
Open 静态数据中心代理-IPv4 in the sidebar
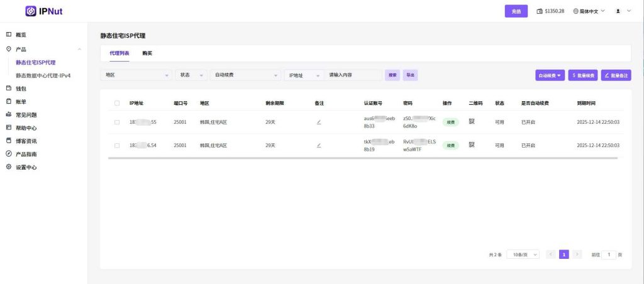(44, 75)
